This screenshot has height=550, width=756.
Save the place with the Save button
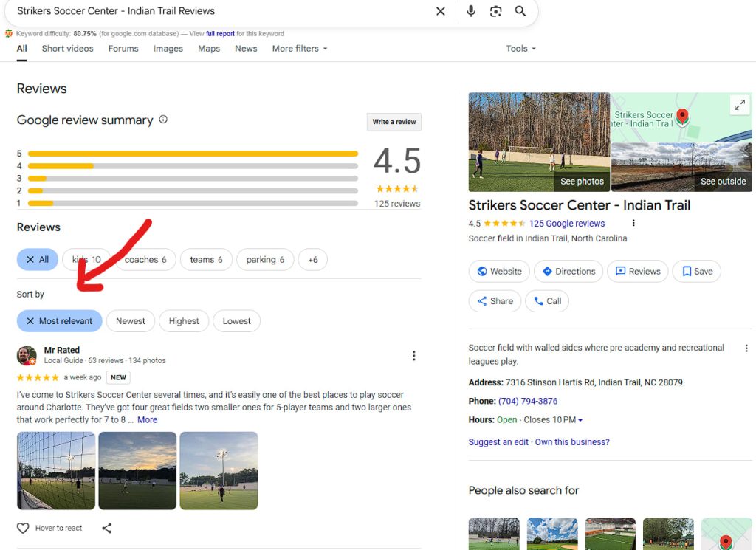tap(697, 272)
